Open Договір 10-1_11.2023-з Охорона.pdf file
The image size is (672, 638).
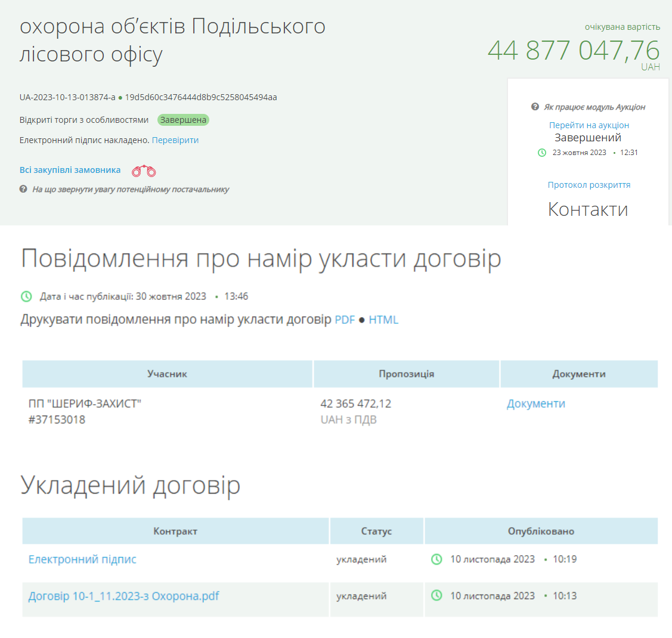(x=123, y=596)
